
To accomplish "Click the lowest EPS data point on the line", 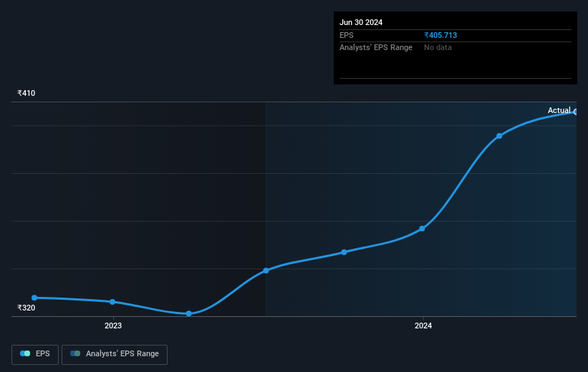I will [x=189, y=313].
